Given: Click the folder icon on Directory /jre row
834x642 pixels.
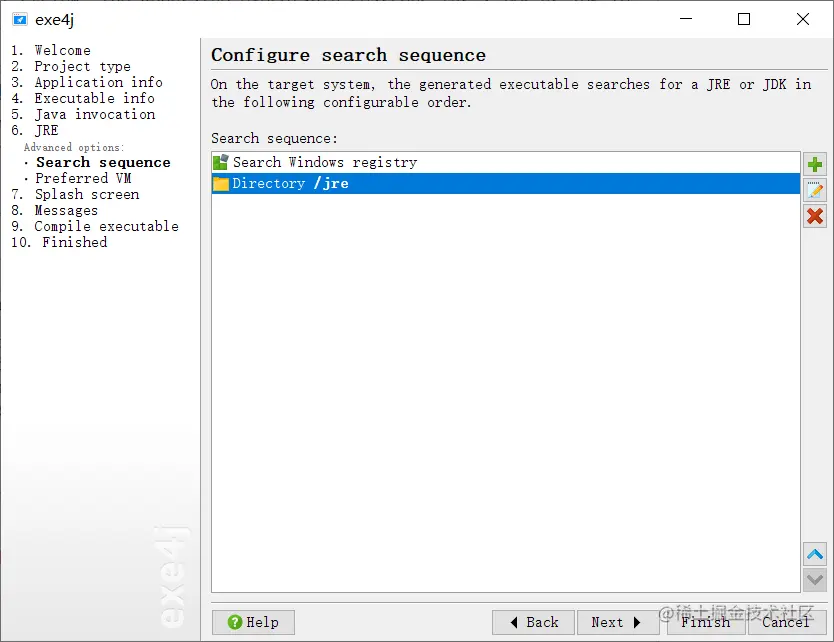Looking at the screenshot, I should (221, 184).
